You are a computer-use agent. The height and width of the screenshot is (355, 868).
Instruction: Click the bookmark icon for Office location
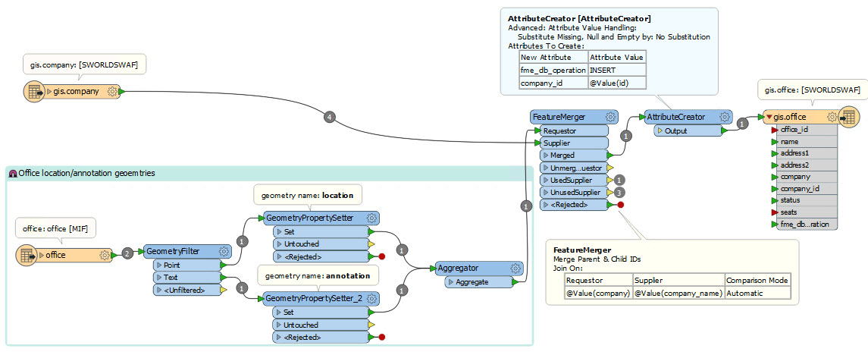click(13, 174)
